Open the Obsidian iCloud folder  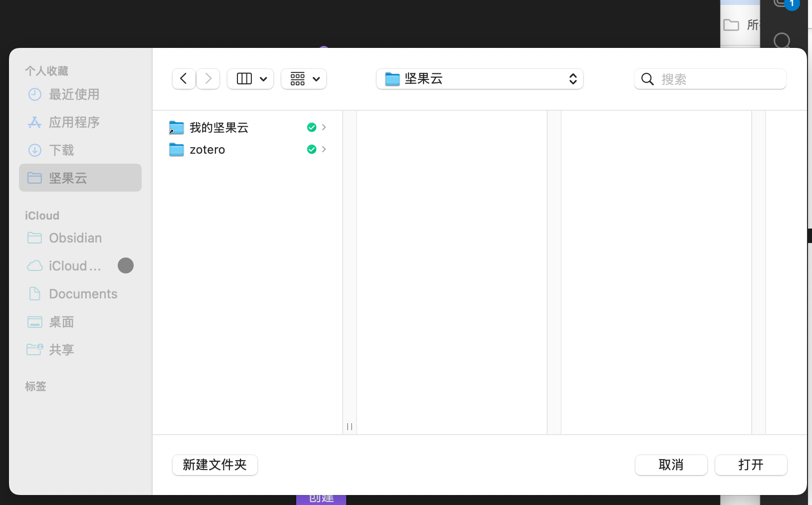coord(75,238)
